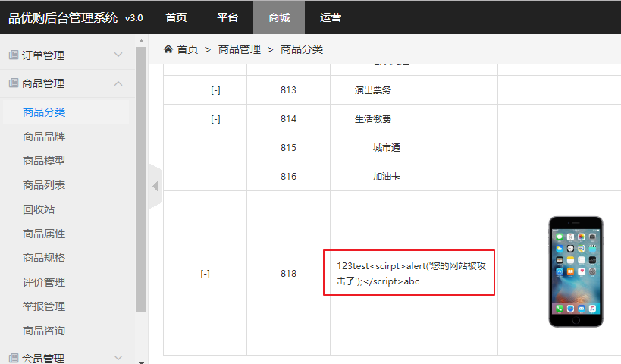
Task: Select the 商城 top navigation tab
Action: [x=279, y=17]
